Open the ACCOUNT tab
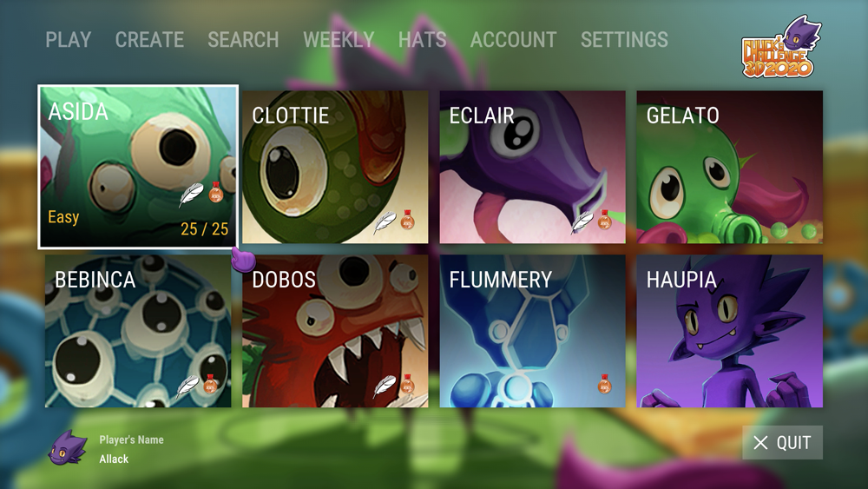 [513, 40]
